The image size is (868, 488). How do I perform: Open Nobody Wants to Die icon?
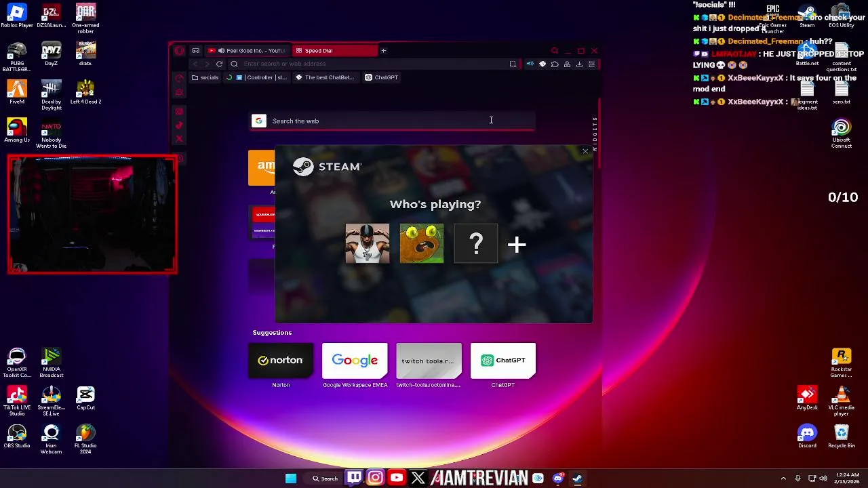51,133
